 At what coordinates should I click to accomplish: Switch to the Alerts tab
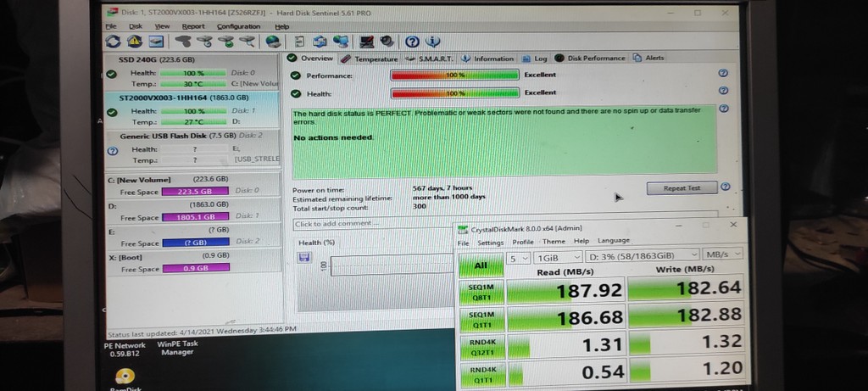tap(648, 58)
